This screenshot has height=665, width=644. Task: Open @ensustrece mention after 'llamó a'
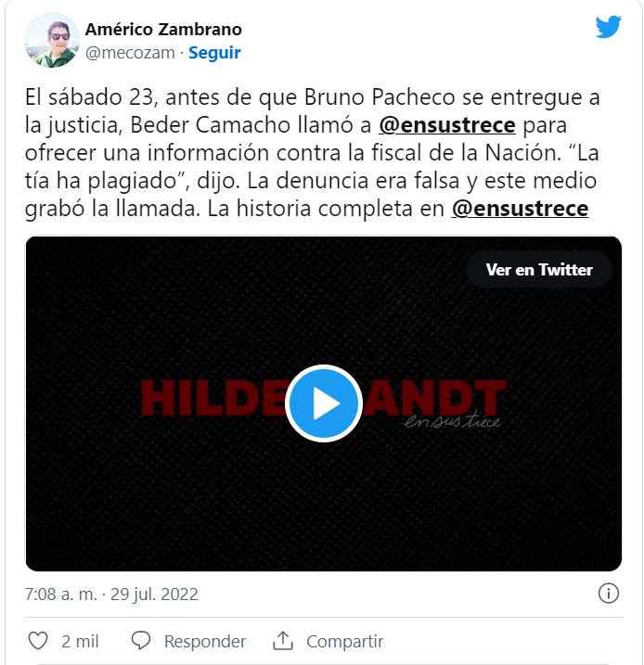tap(447, 125)
